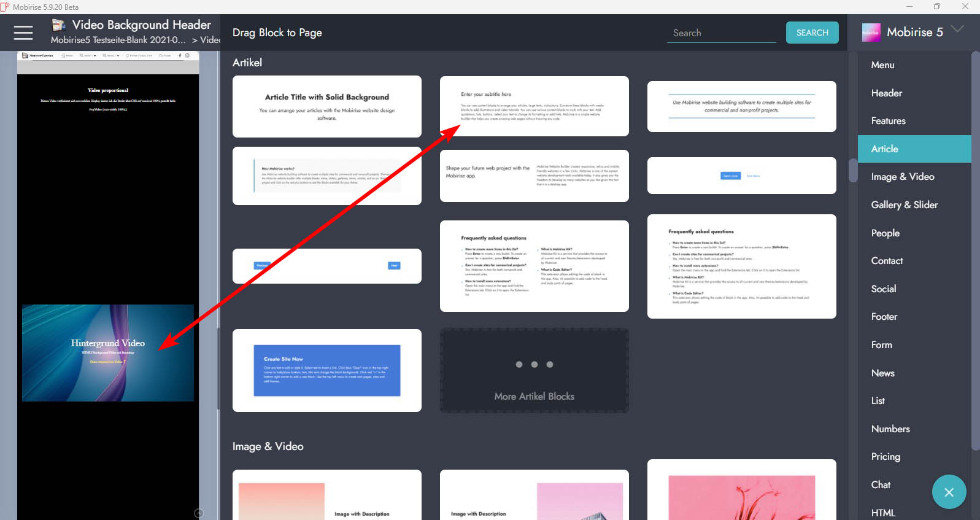
Task: Click the navbar block atop the page preview
Action: 108,55
